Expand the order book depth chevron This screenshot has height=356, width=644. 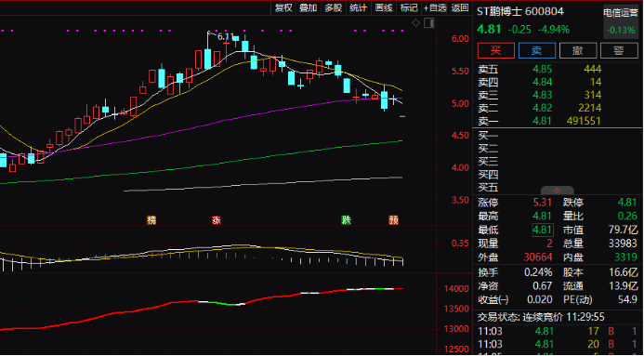click(557, 191)
